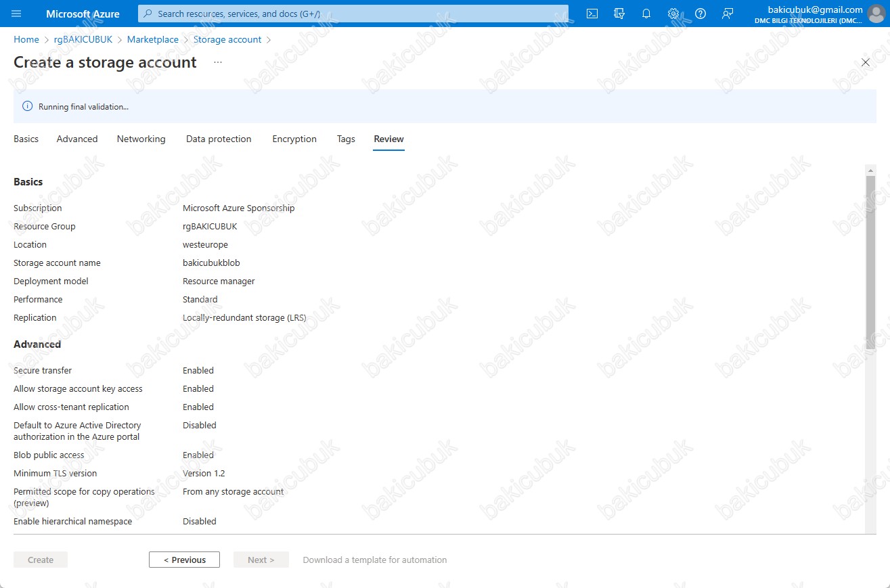
Task: Click the Previous button
Action: pyautogui.click(x=185, y=560)
